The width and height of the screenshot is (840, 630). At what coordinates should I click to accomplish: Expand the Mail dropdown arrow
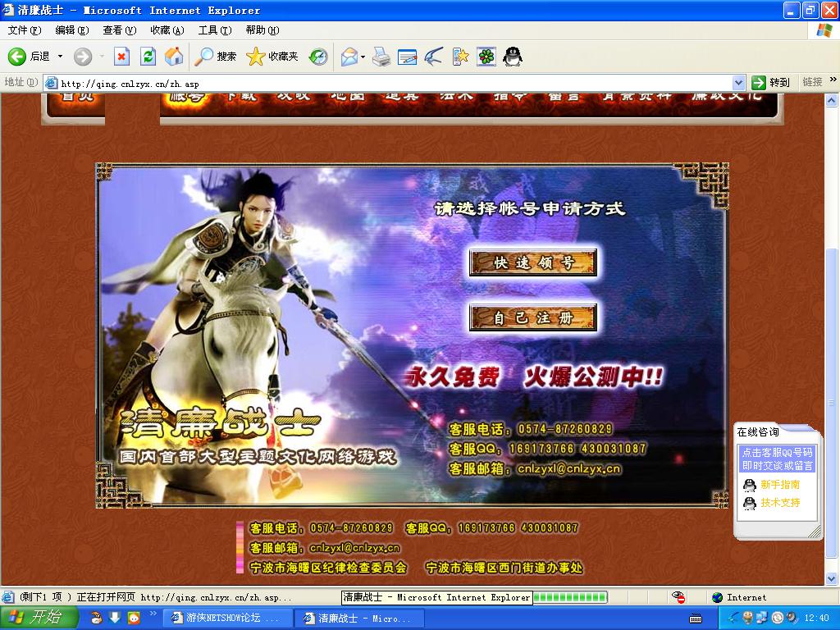(363, 57)
